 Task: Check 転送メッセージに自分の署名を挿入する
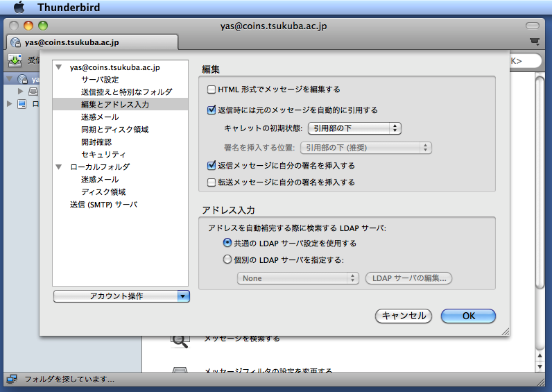(212, 182)
